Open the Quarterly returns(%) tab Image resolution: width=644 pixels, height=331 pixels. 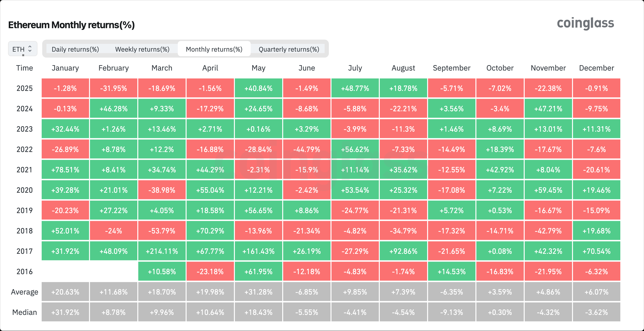289,49
